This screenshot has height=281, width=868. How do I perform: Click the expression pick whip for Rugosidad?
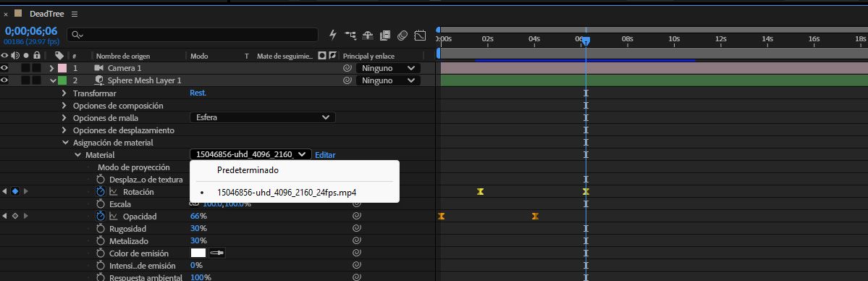click(357, 228)
